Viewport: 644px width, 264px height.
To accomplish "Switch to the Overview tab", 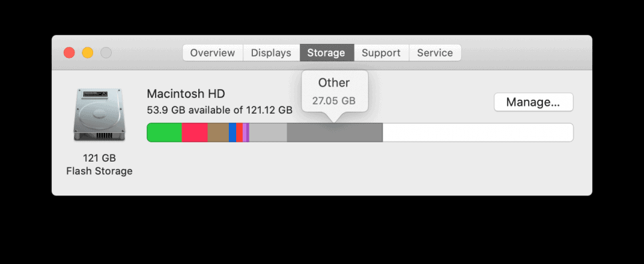I will pyautogui.click(x=213, y=53).
